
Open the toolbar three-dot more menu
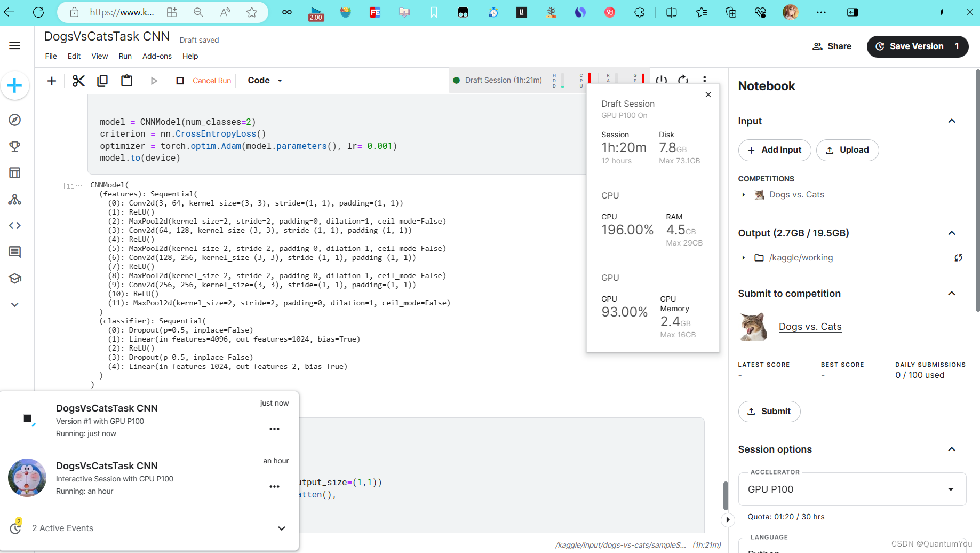[705, 80]
